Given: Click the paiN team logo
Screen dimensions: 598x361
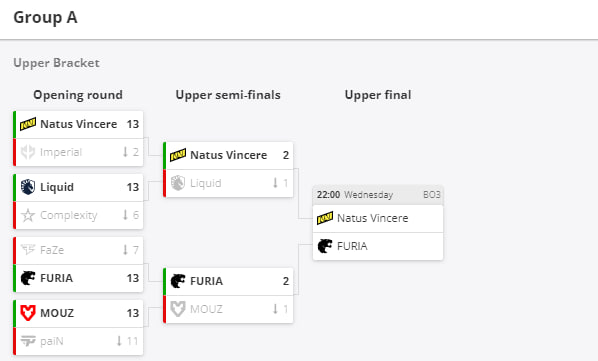Looking at the screenshot, I should point(28,341).
